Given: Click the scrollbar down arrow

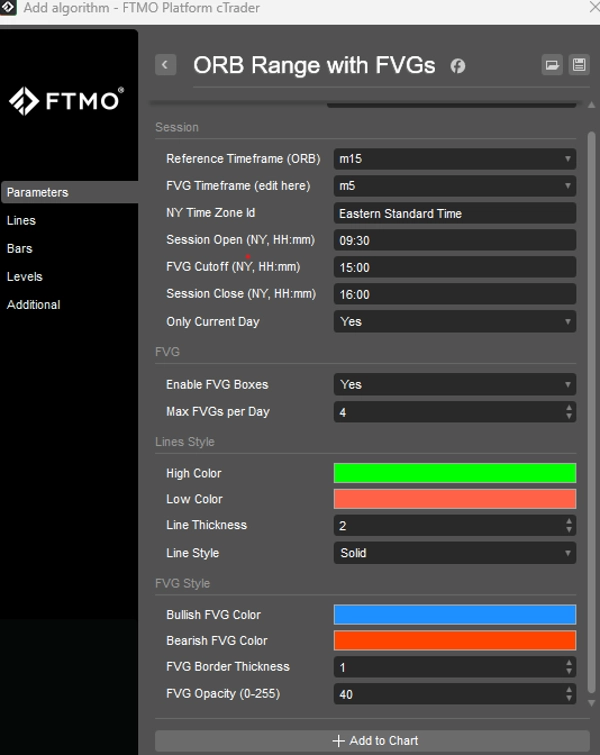Looking at the screenshot, I should 592,703.
